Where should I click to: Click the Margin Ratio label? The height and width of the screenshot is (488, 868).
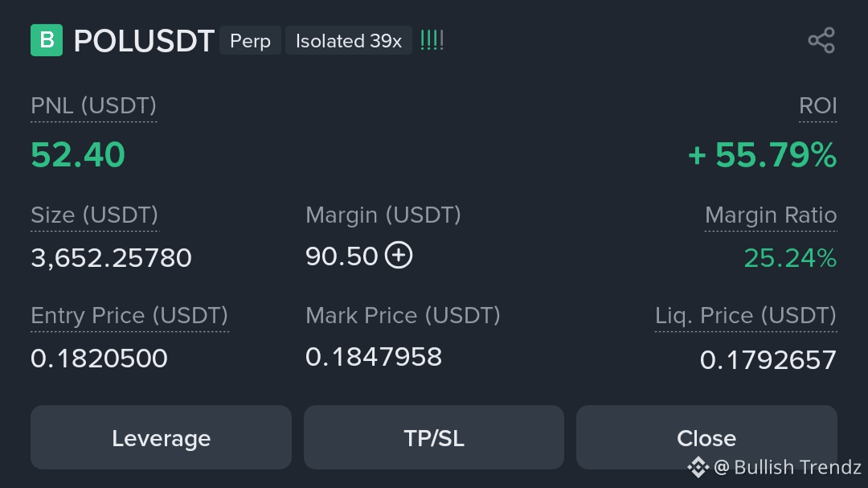click(770, 215)
